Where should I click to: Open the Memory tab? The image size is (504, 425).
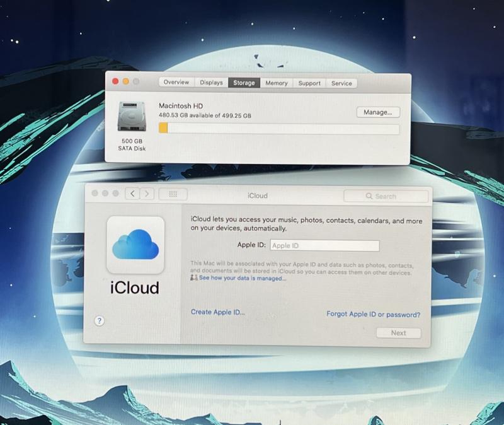277,83
